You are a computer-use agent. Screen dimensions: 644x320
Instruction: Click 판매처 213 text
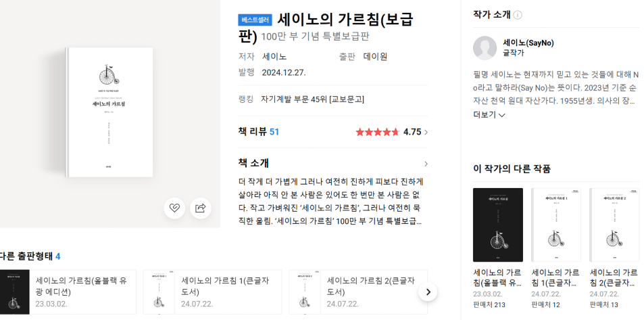pyautogui.click(x=489, y=305)
